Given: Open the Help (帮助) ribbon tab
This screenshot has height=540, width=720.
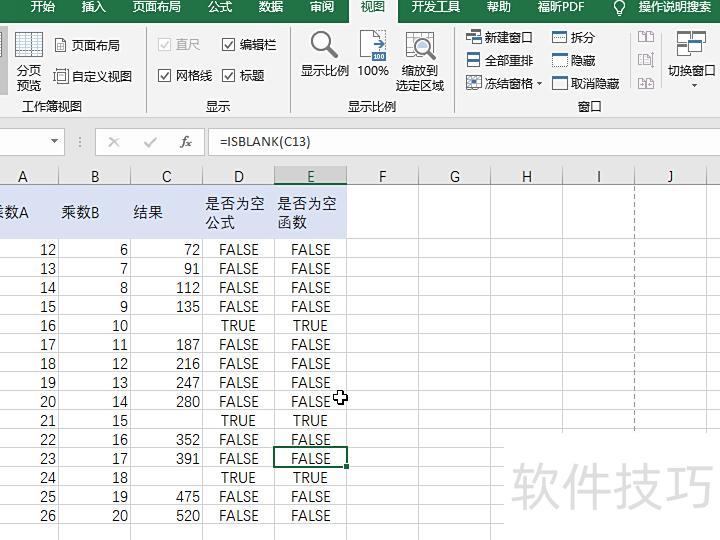Looking at the screenshot, I should 499,7.
